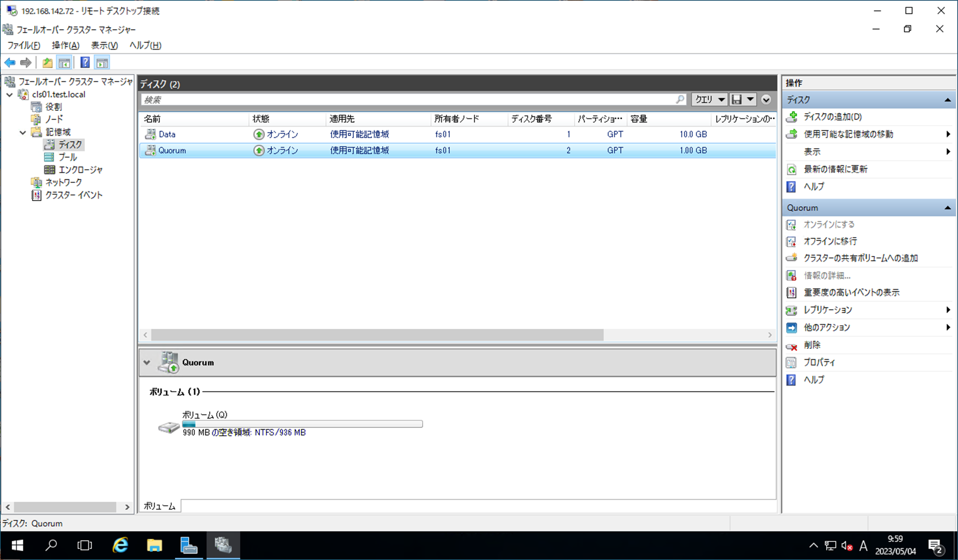Open Properties (プロパティ) for Quorum
958x560 pixels.
(x=819, y=362)
